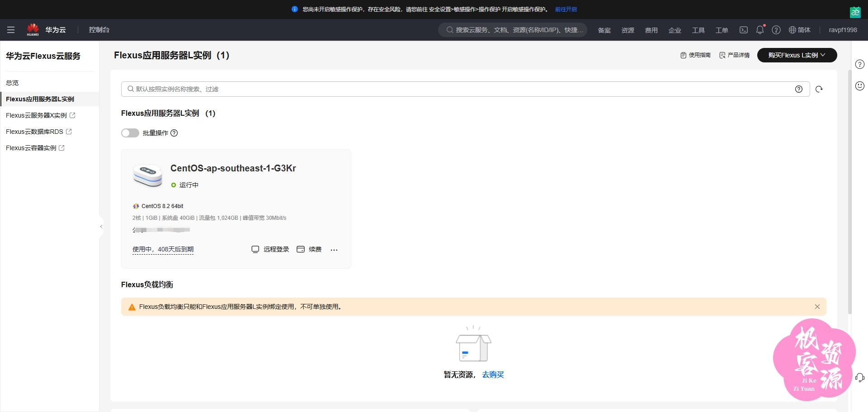
Task: Click the server instance thumbnail image
Action: [148, 175]
